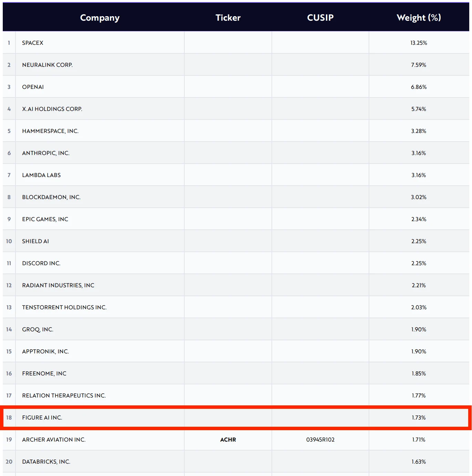Click row number 19 for ARCHER AVIATION
Screen dimensions: 472x476
click(9, 439)
